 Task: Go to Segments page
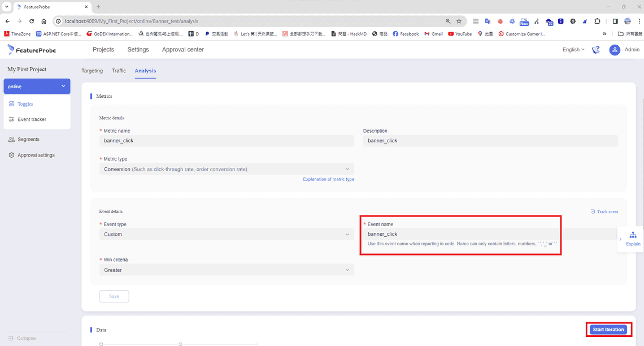28,139
